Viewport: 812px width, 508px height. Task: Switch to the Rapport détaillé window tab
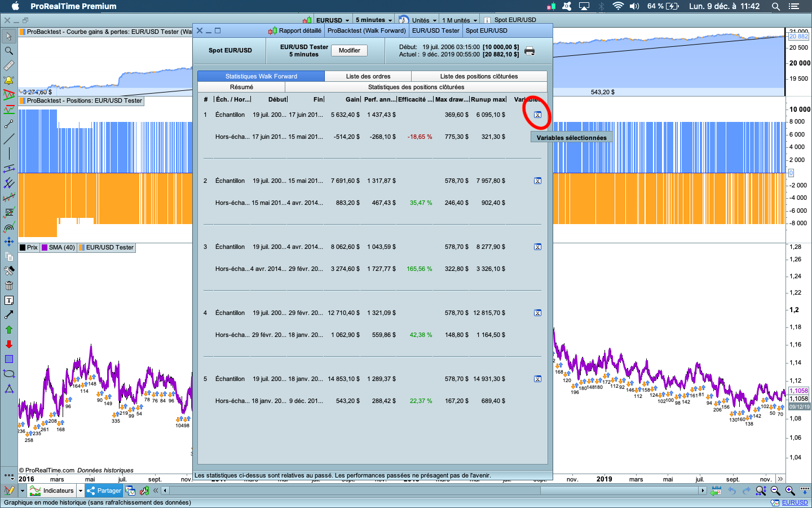(299, 31)
